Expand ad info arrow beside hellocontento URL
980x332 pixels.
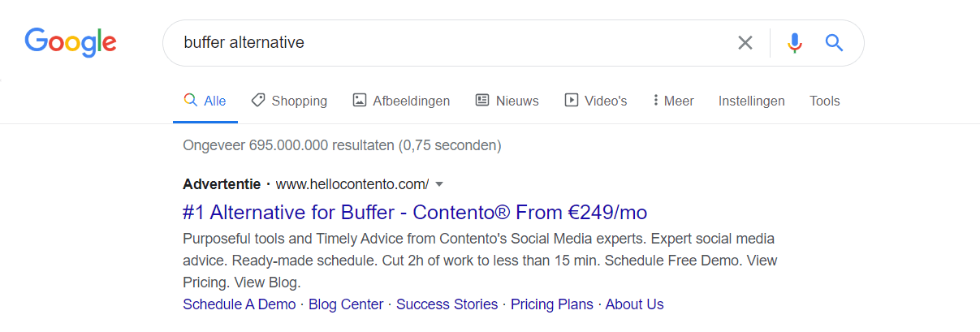[x=439, y=184]
